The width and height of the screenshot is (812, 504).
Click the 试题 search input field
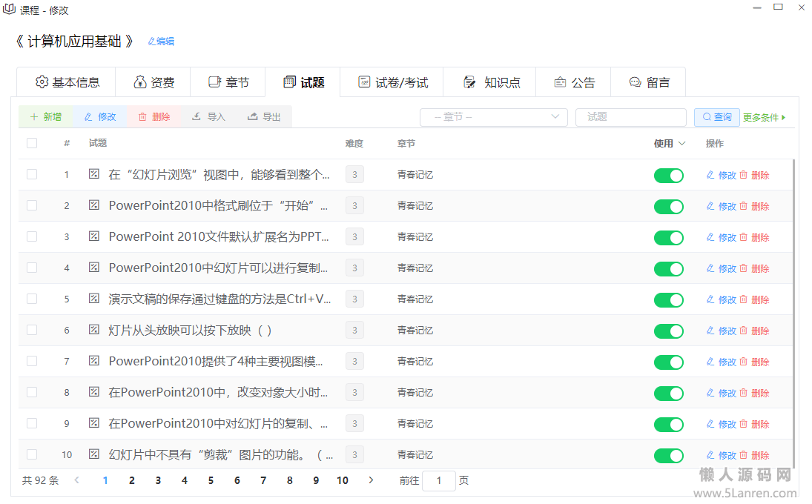630,117
